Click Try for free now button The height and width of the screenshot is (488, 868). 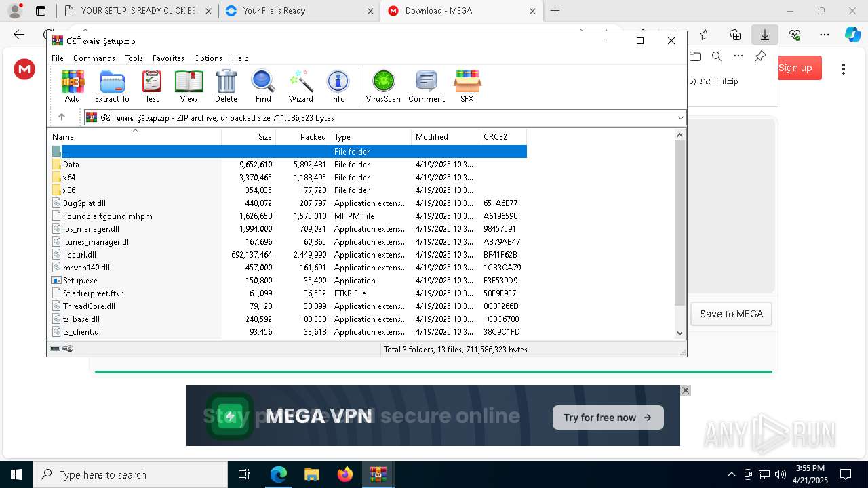pyautogui.click(x=608, y=418)
